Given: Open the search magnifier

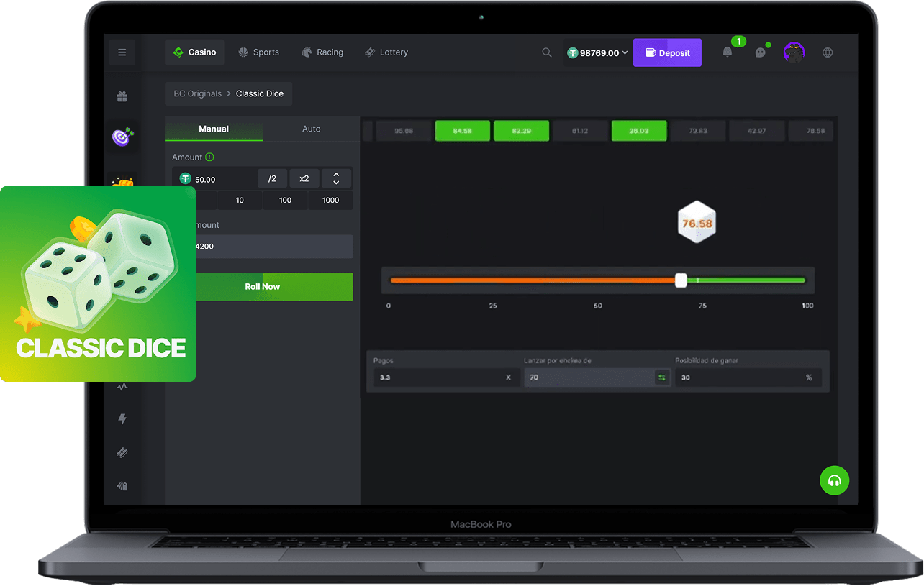Looking at the screenshot, I should click(547, 52).
